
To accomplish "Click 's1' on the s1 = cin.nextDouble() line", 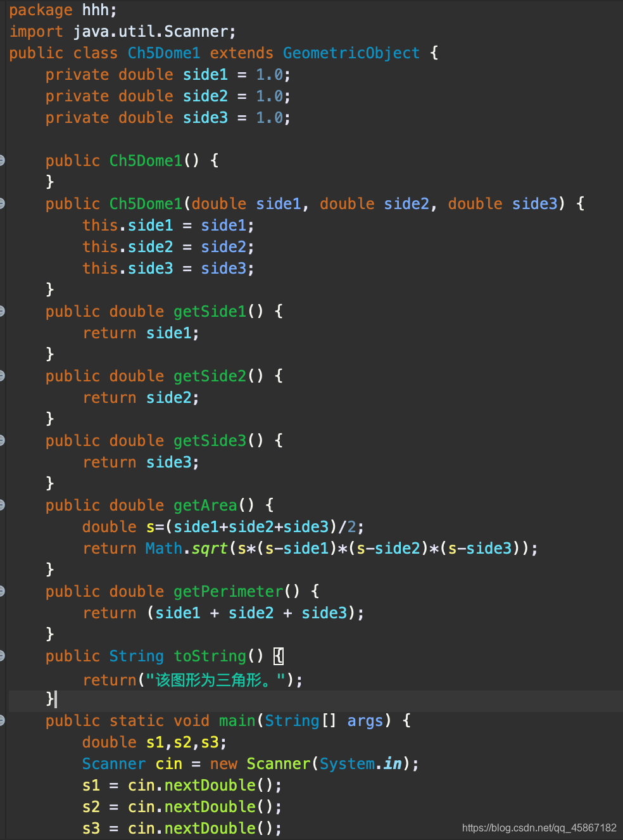I will pos(91,786).
